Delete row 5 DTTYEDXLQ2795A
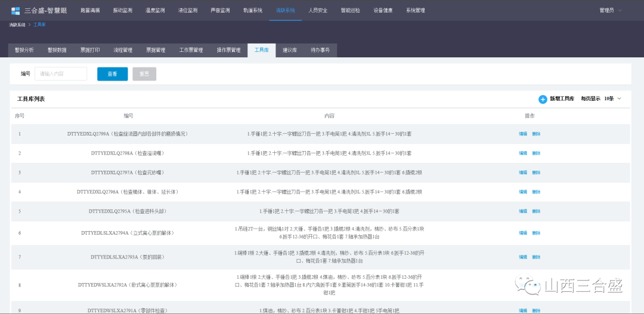Image resolution: width=644 pixels, height=314 pixels. pyautogui.click(x=537, y=211)
